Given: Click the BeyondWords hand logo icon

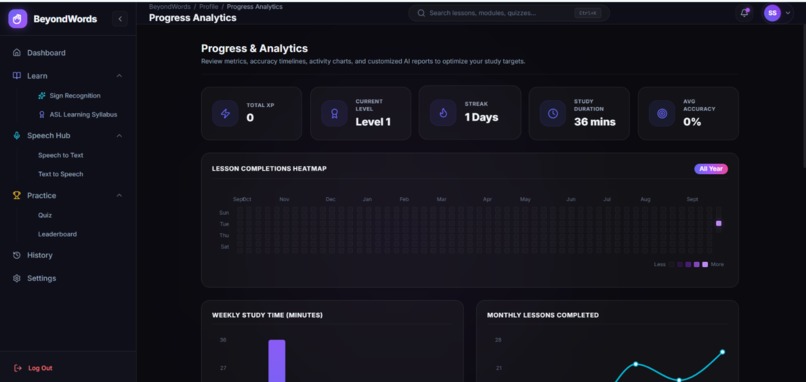Looking at the screenshot, I should (x=17, y=19).
